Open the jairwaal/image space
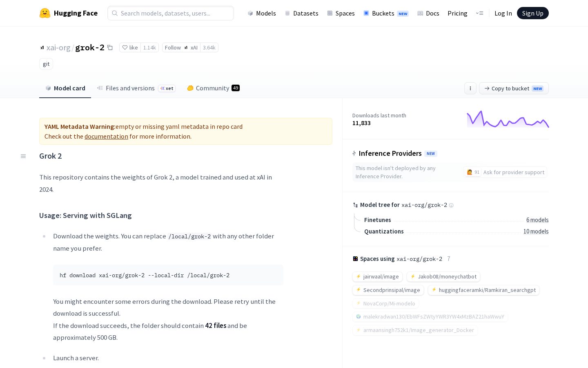Screen dimensions: 588x368 377,277
